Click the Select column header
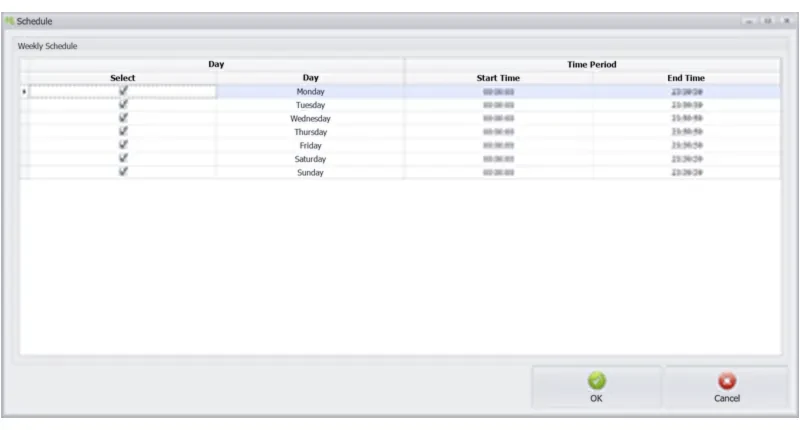This screenshot has width=800, height=430. (x=122, y=78)
